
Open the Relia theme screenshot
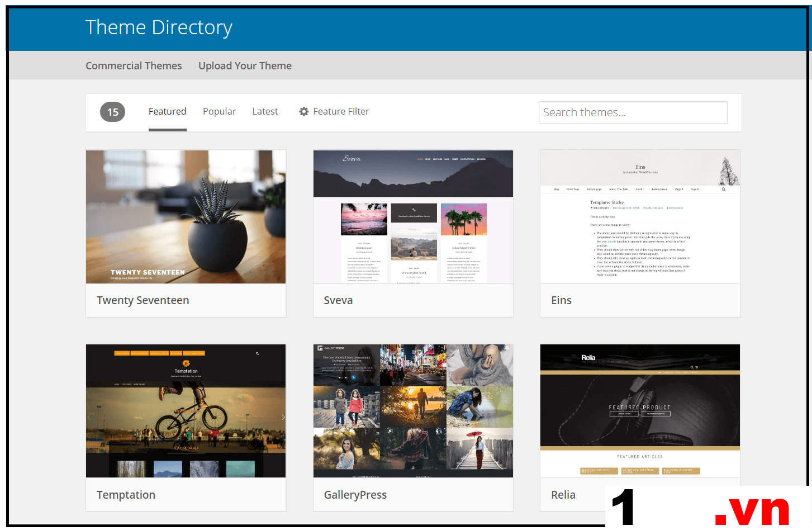click(640, 411)
